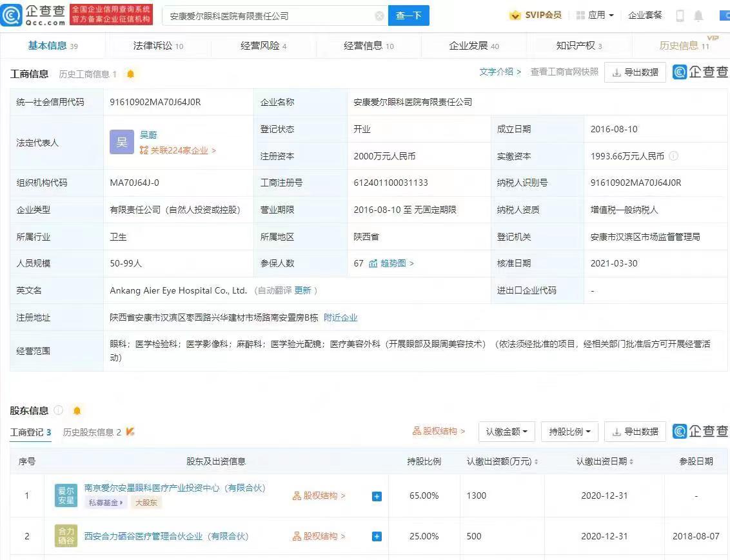Click 核准日期 value 2021-03-30
The height and width of the screenshot is (560, 730).
(x=614, y=263)
